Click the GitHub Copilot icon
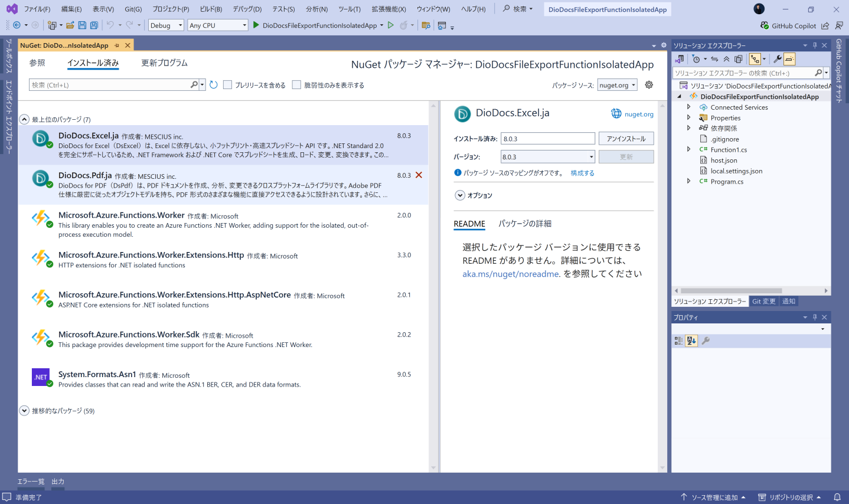Screen dimensions: 849x504 (x=765, y=25)
